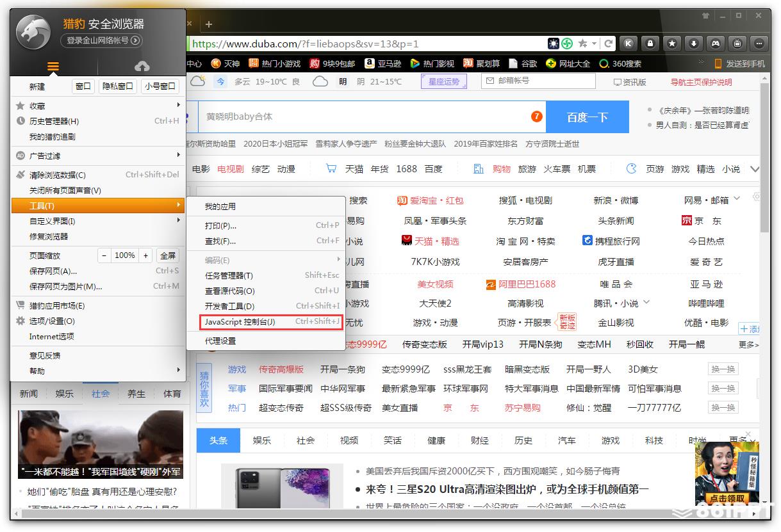Decrease page zoom with minus button
Viewport: 781px width, 532px height.
[104, 255]
